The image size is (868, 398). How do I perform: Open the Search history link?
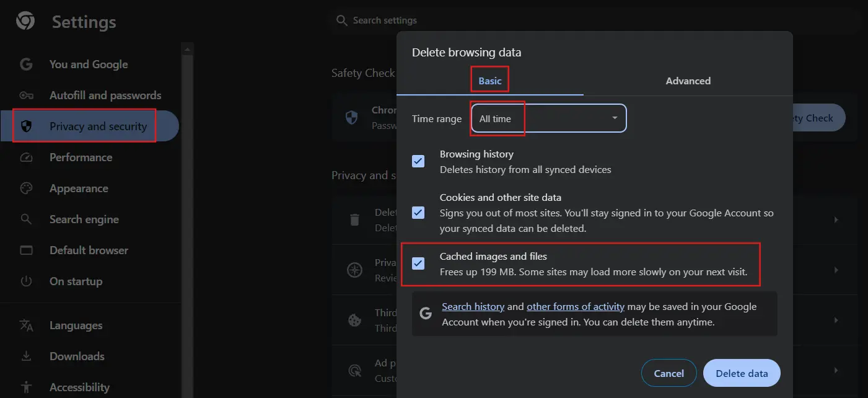(473, 307)
